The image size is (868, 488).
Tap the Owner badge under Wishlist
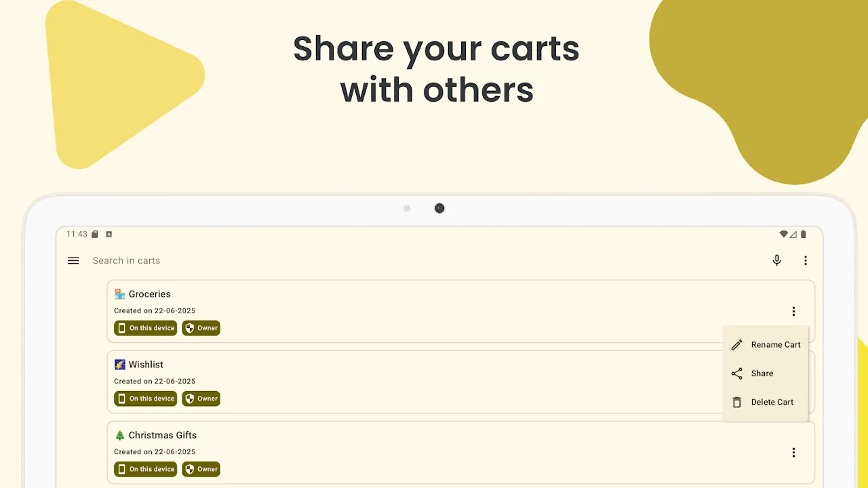tap(201, 399)
